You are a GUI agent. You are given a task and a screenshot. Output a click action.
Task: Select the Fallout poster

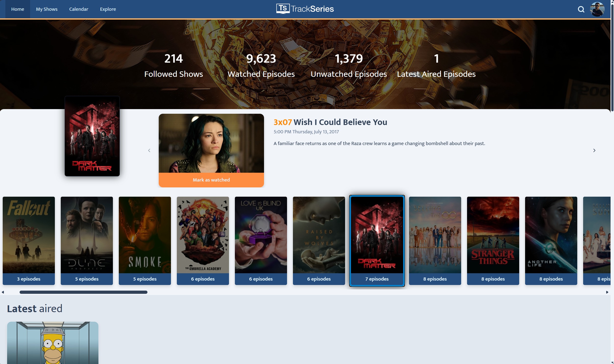29,235
